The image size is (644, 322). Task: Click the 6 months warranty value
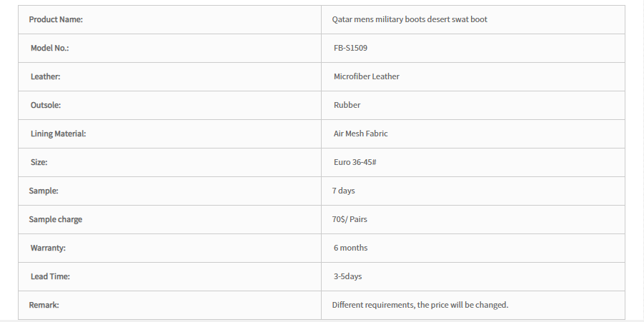(351, 248)
